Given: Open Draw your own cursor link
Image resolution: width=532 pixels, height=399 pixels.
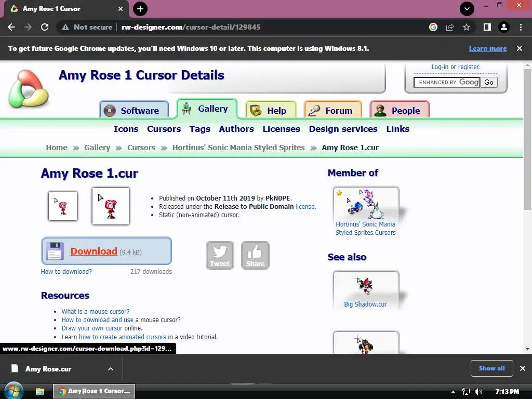Looking at the screenshot, I should point(91,328).
